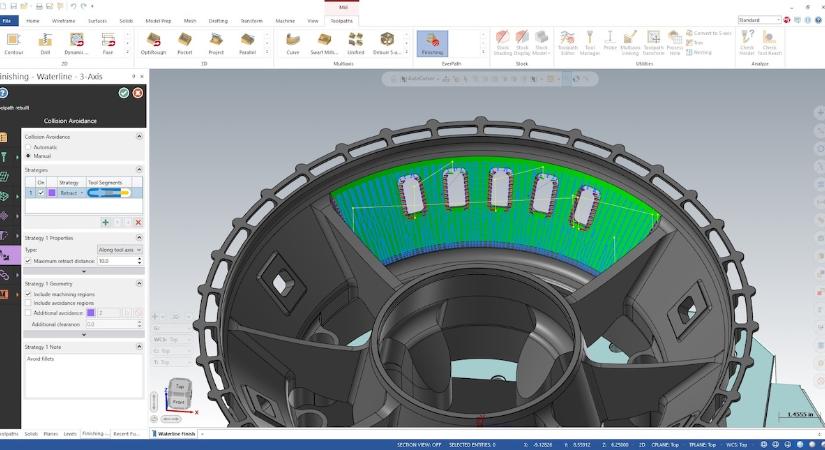825x450 pixels.
Task: Disable Include machining regions checkbox
Action: [x=28, y=294]
